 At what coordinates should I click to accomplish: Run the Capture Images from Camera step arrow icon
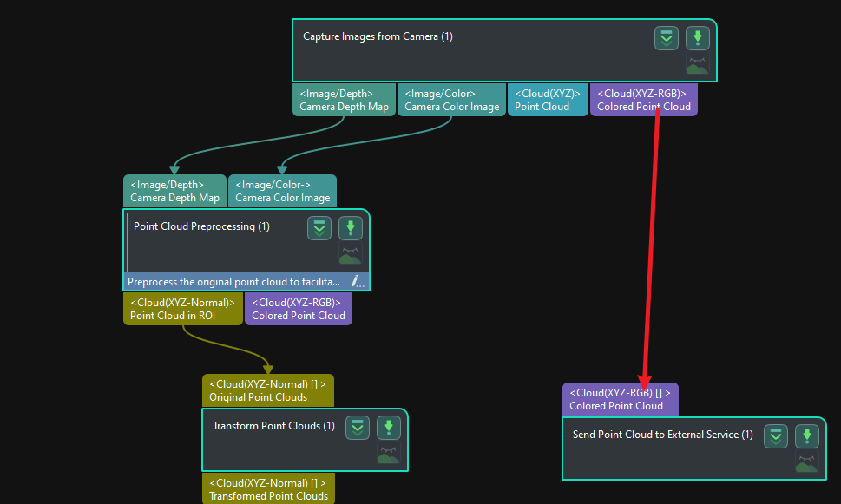pyautogui.click(x=698, y=38)
